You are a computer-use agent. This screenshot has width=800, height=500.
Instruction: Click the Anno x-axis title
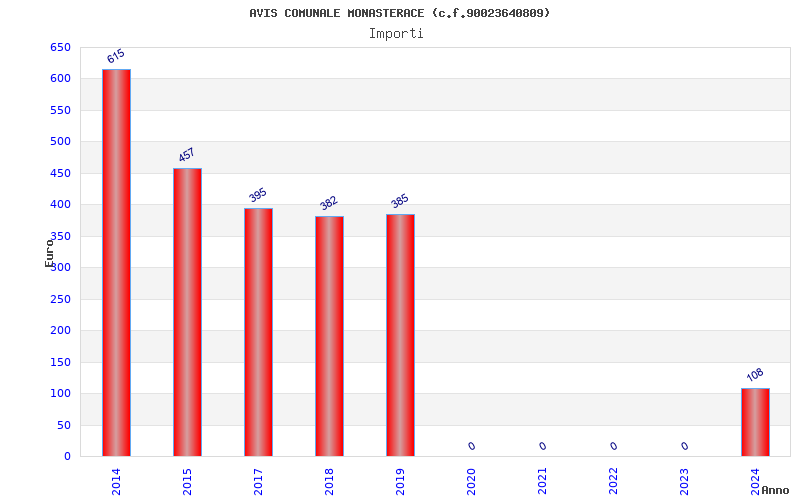775,490
